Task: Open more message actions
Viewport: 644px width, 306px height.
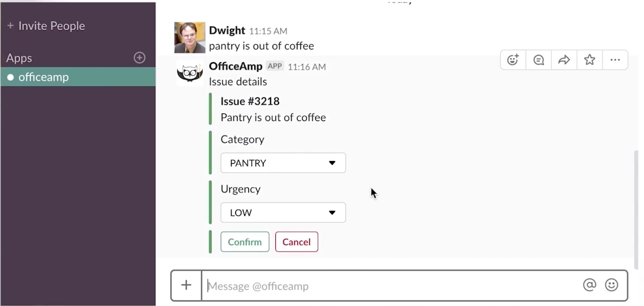Action: point(615,60)
